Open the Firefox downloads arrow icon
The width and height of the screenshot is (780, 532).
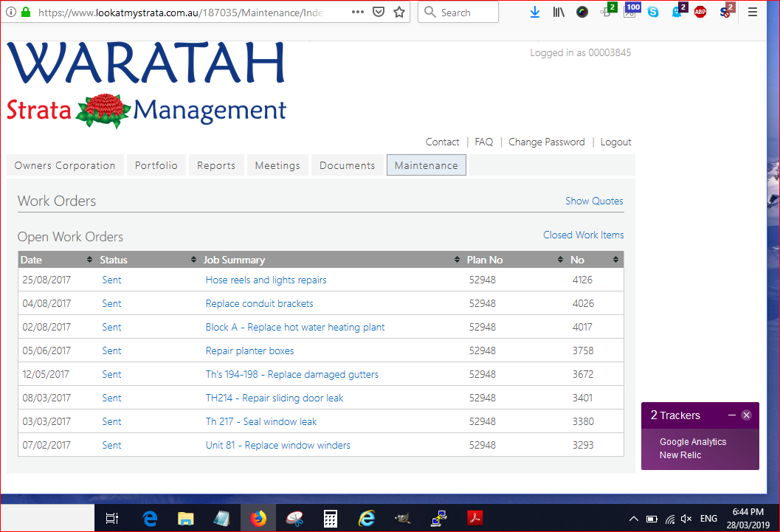(x=535, y=12)
